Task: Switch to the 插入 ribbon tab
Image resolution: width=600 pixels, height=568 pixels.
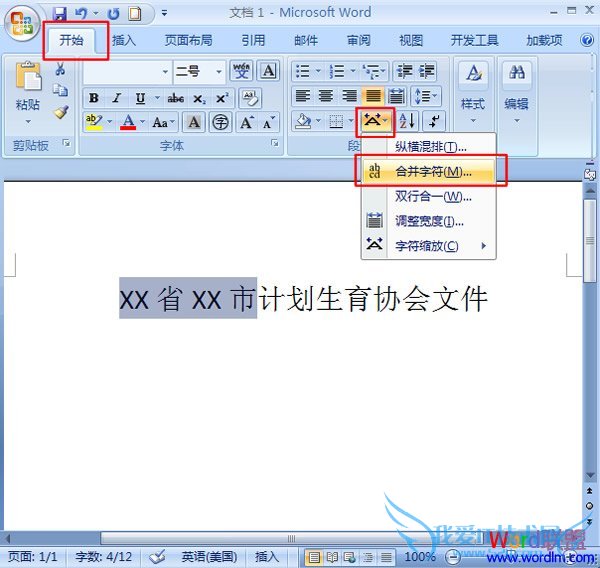Action: 124,41
